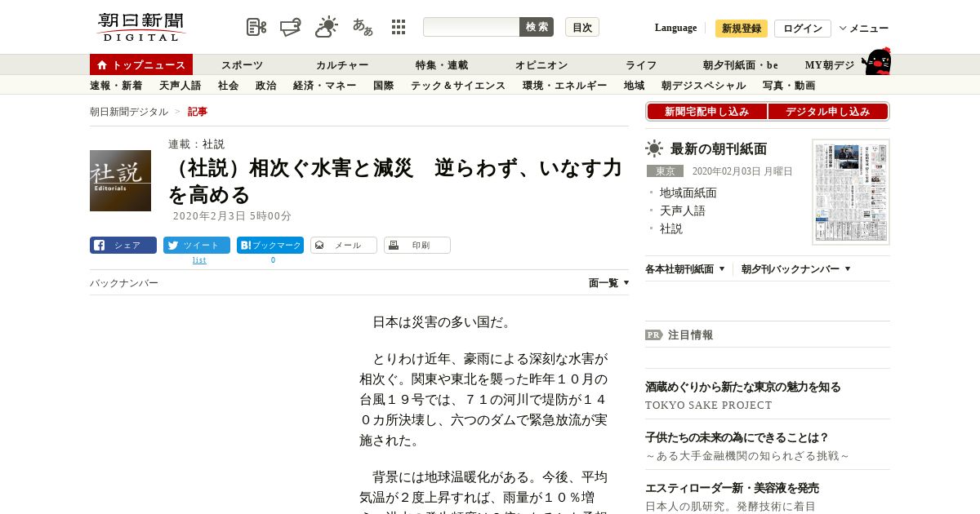Open the カルチャー tab
Screen dimensions: 980x514
coord(343,65)
